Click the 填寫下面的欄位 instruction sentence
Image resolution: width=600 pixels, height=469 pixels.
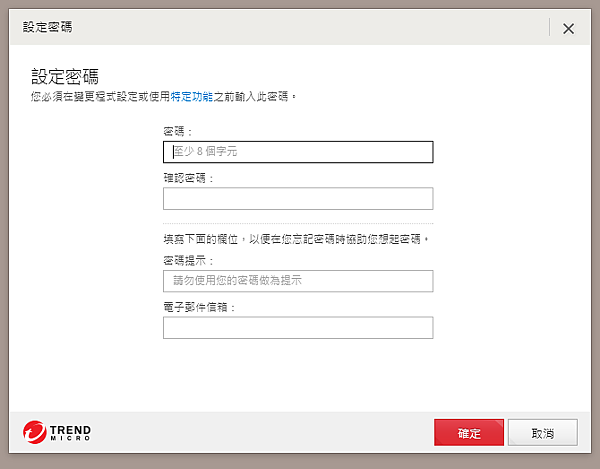click(297, 239)
